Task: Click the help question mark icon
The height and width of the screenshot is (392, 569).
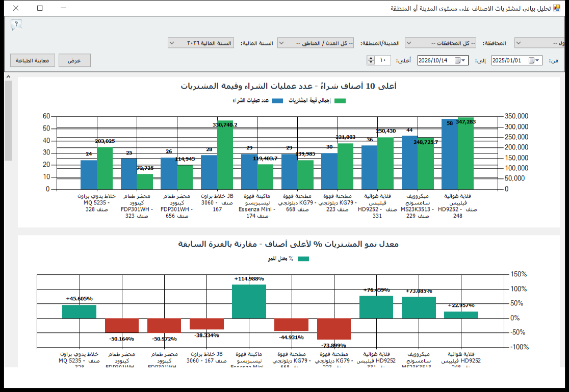Action: click(16, 24)
